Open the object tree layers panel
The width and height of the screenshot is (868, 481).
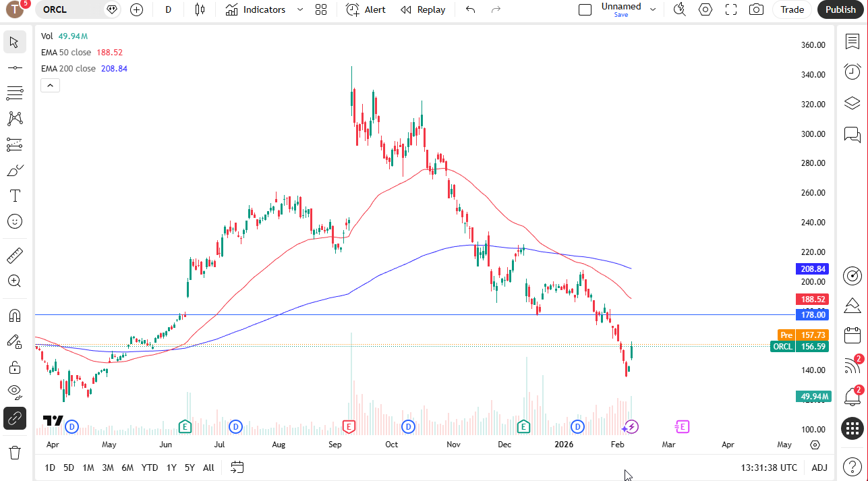click(852, 103)
